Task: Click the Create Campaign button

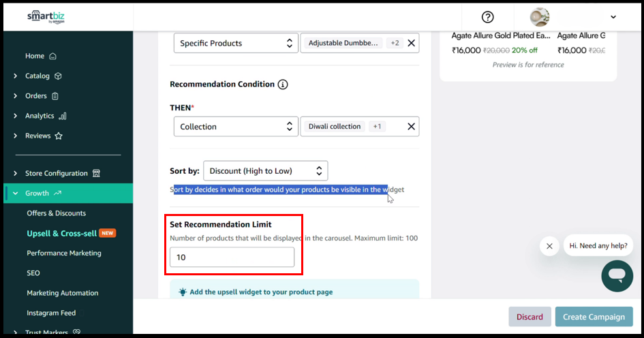Action: (594, 317)
